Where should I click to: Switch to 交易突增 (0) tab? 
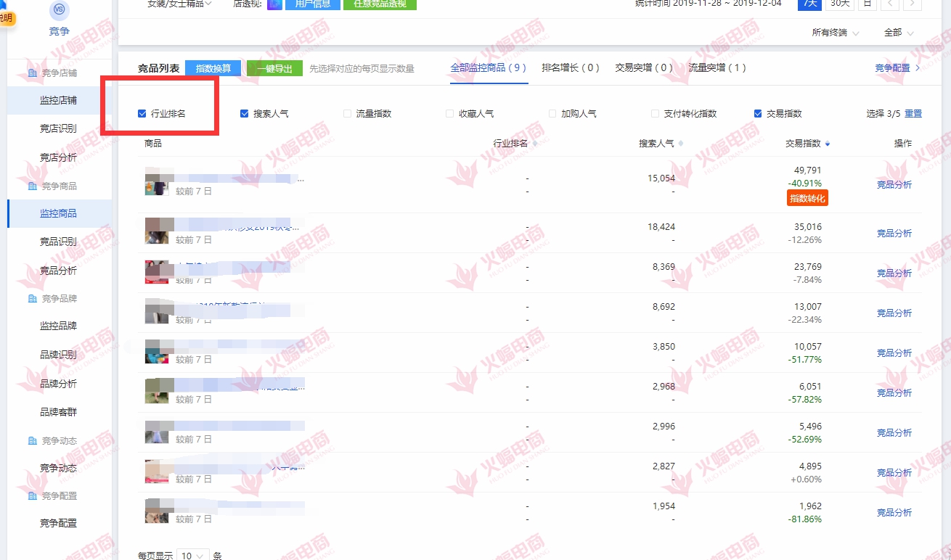(644, 68)
